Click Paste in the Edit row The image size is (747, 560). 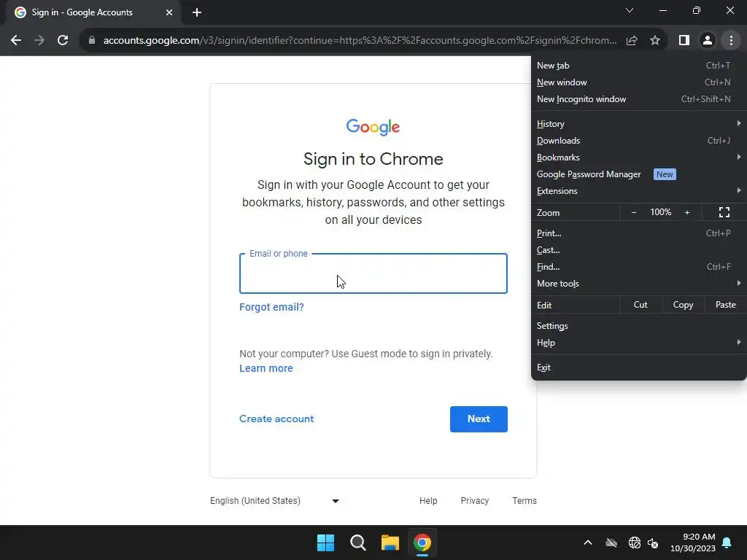point(726,305)
